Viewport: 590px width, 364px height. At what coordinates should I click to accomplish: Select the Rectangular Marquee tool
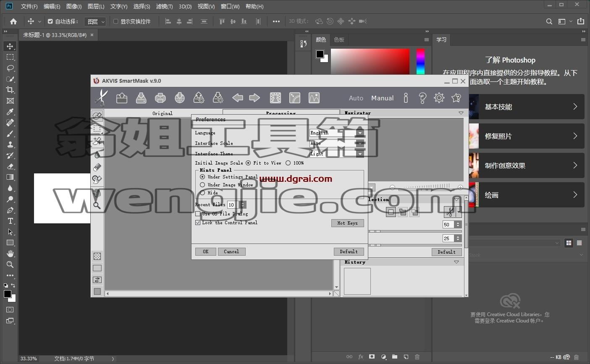coord(10,57)
